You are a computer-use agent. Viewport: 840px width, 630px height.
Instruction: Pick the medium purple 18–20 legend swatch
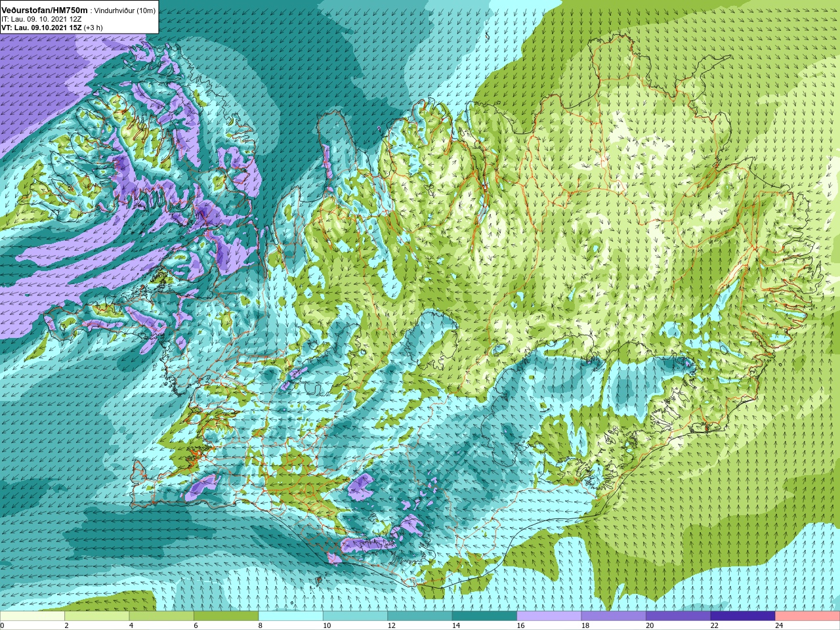(614, 616)
